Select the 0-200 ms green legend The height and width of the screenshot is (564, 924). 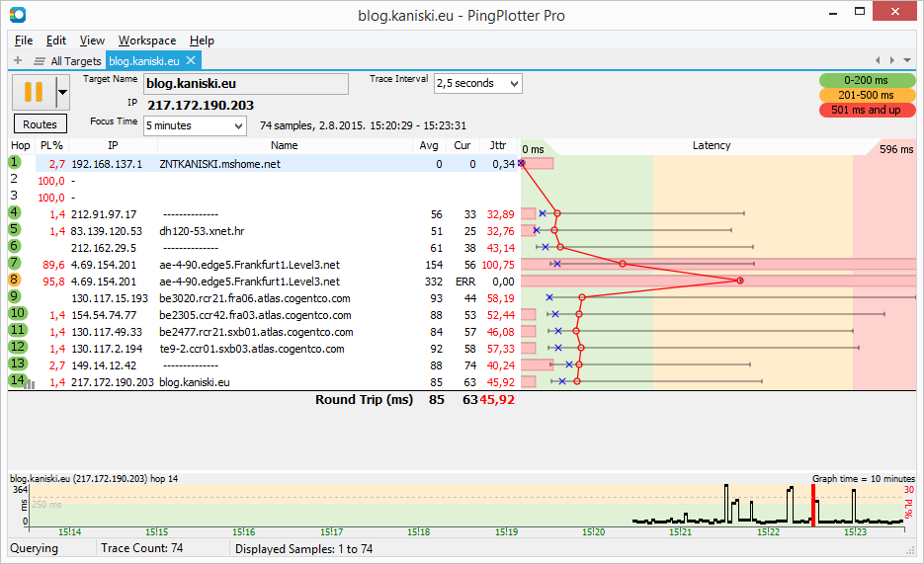pos(867,80)
